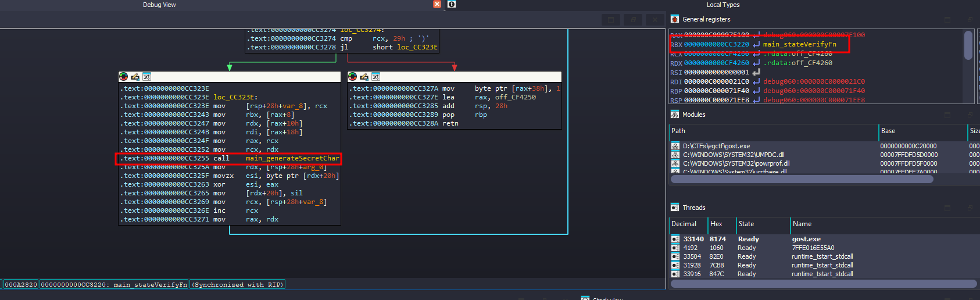Click the jump arrow beside the RSI register
This screenshot has height=300, width=980.
(x=756, y=72)
